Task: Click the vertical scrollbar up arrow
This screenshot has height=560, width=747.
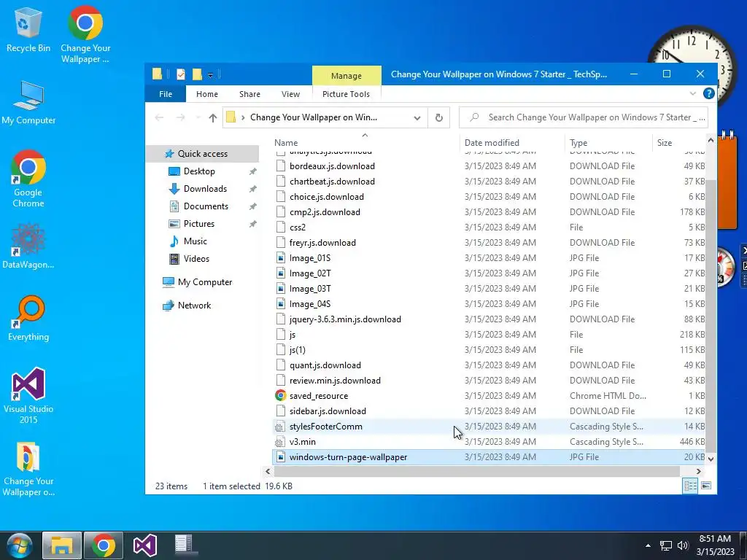Action: (x=711, y=140)
